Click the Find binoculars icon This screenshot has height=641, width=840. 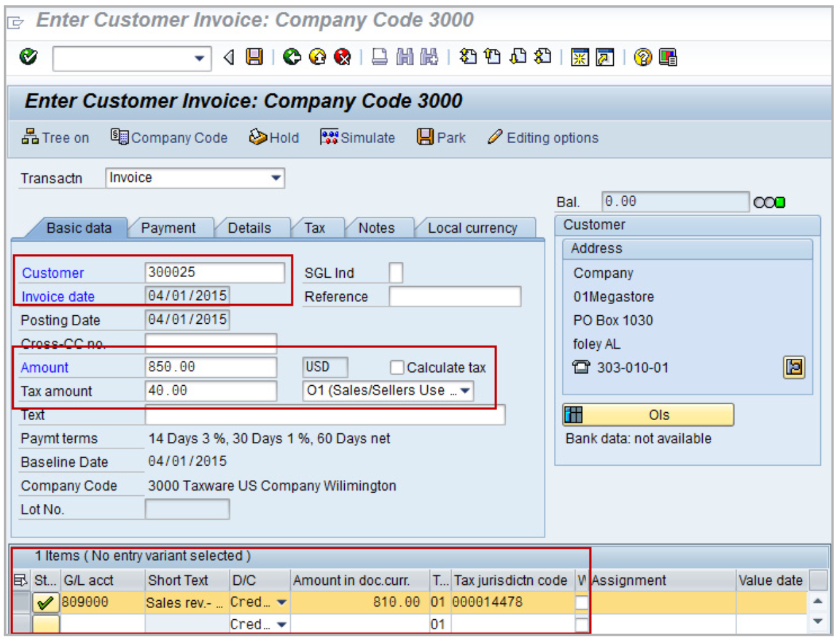[x=405, y=57]
